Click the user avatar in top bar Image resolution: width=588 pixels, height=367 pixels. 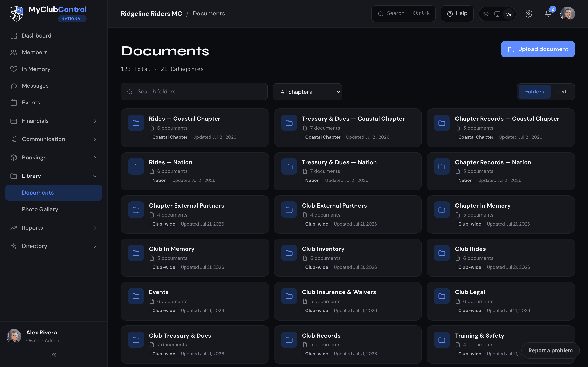coord(568,14)
